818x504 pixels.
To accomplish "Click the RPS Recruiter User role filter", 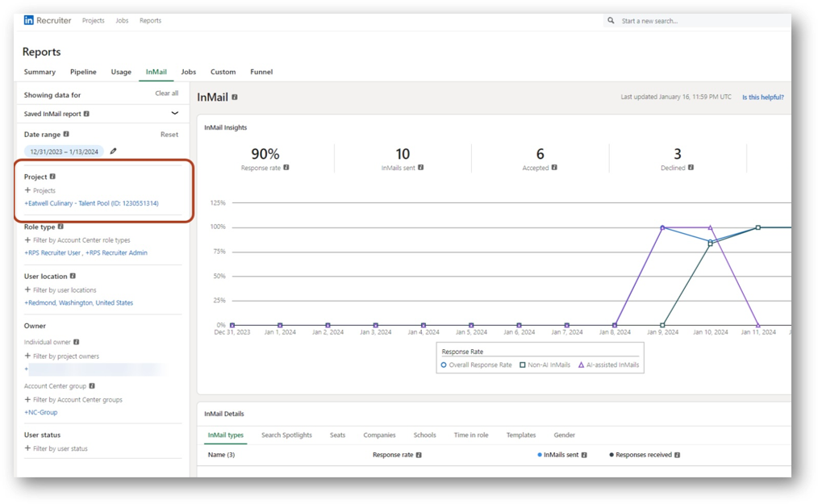I will click(x=52, y=253).
